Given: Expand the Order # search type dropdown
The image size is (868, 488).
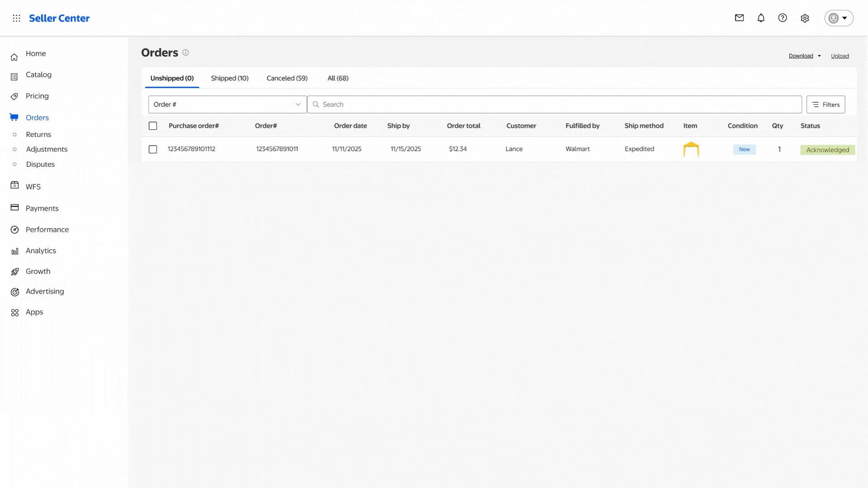Looking at the screenshot, I should [x=227, y=104].
